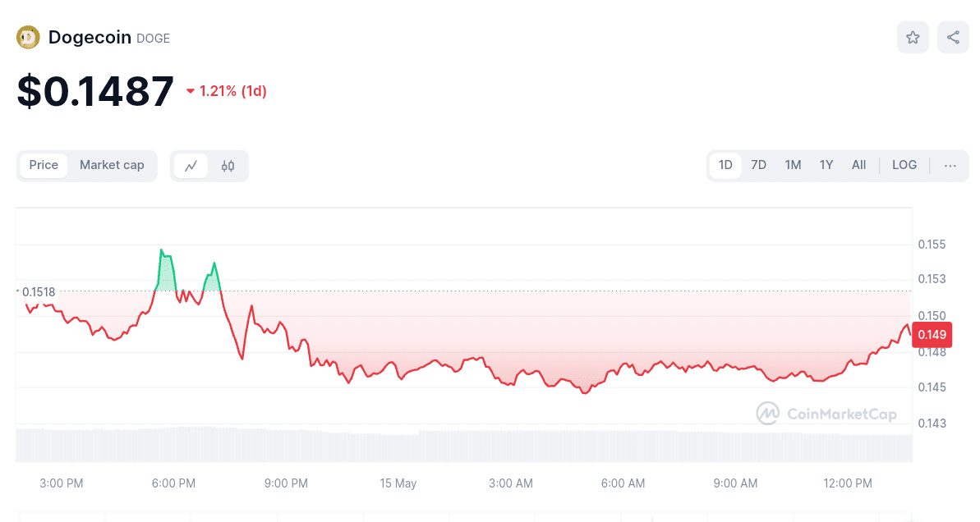Image resolution: width=980 pixels, height=522 pixels.
Task: Enable LOG scale on chart
Action: tap(904, 165)
